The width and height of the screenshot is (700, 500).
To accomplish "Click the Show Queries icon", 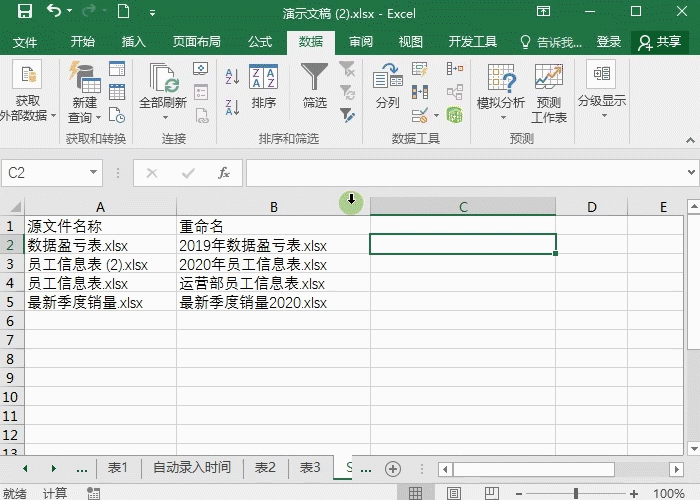I will click(117, 68).
